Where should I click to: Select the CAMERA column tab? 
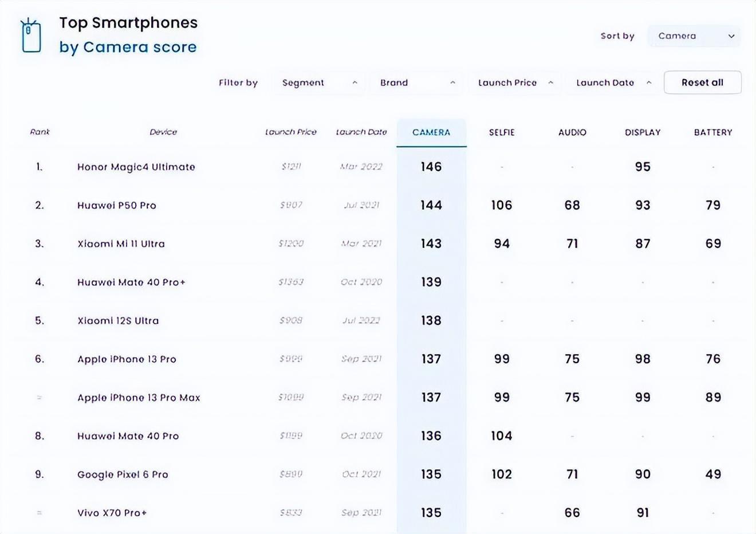431,132
